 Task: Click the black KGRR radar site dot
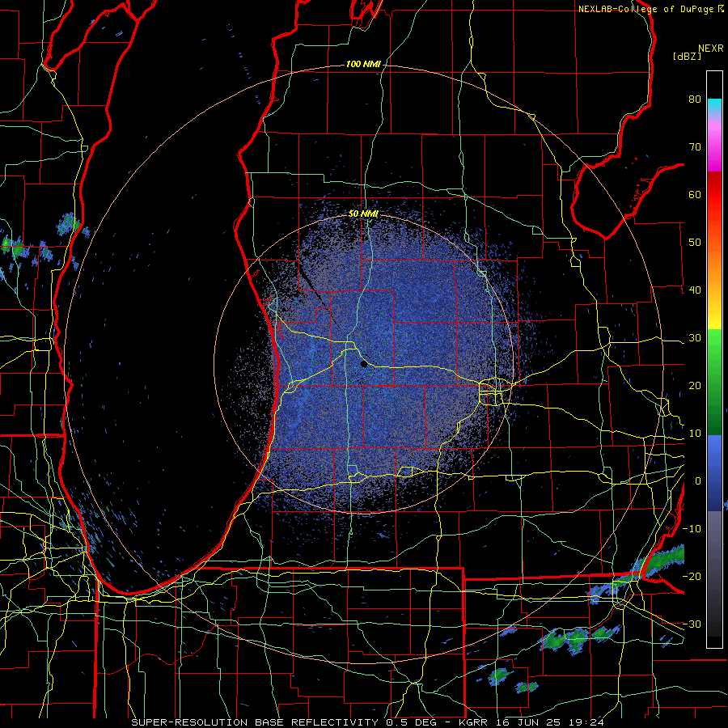pos(364,364)
